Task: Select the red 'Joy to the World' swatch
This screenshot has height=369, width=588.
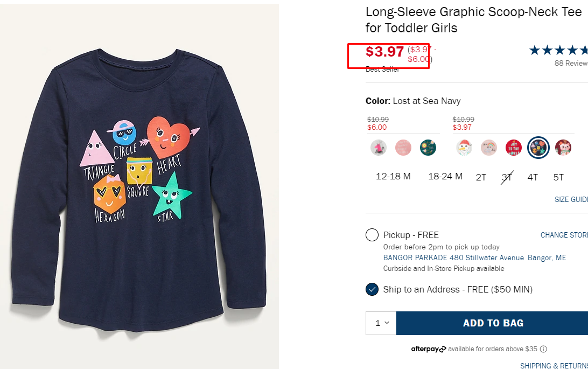Action: pyautogui.click(x=514, y=148)
